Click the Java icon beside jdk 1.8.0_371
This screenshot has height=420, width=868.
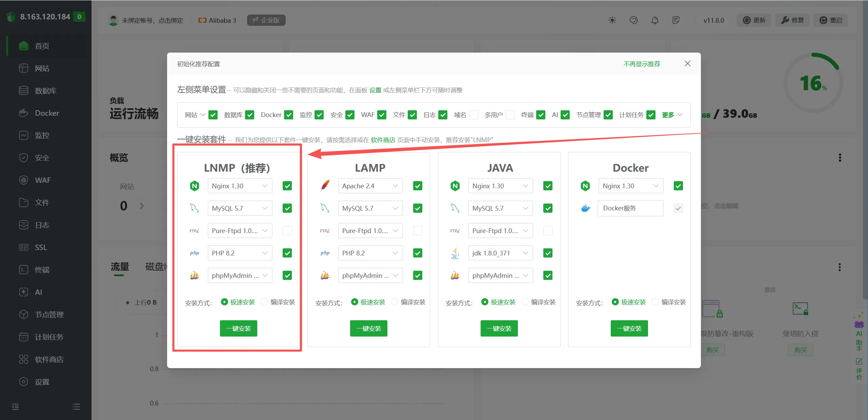click(455, 253)
